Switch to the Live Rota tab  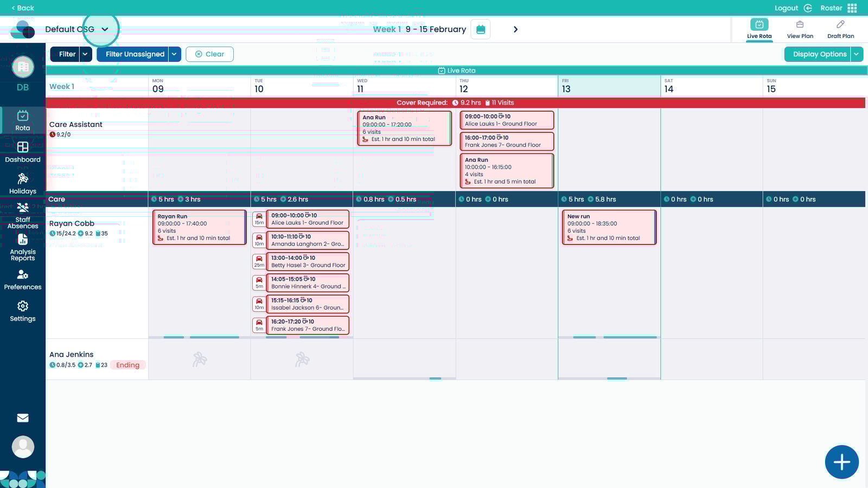click(x=759, y=29)
